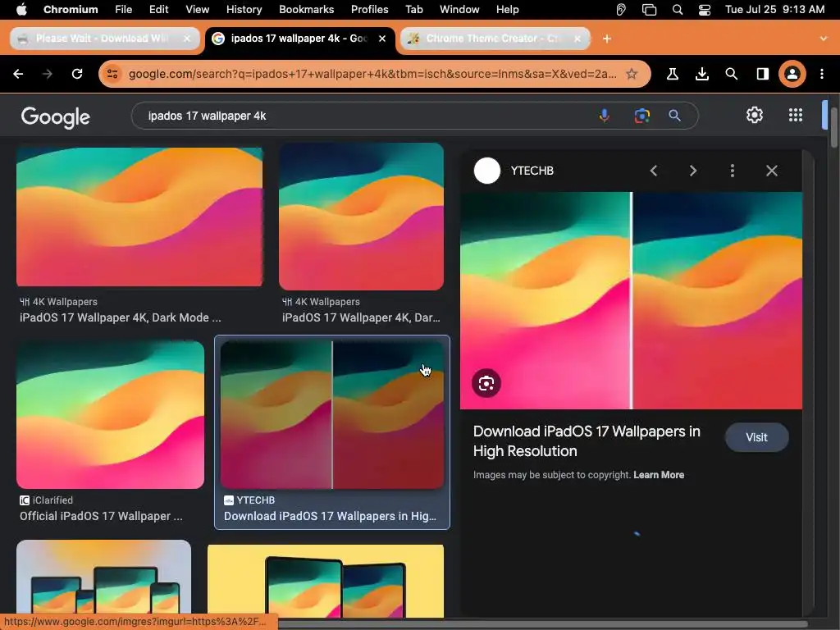Image resolution: width=840 pixels, height=630 pixels.
Task: Select second 4K Wallpapers thumbnail
Action: point(361,217)
